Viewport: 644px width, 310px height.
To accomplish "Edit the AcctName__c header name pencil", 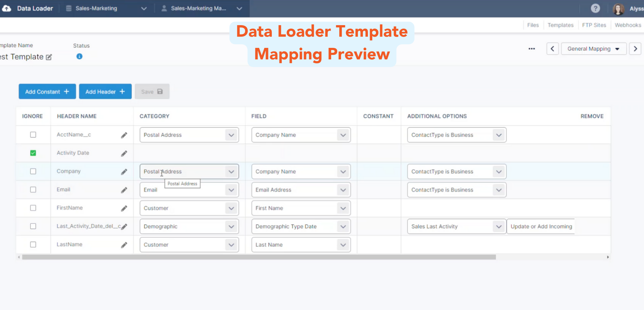I will 124,135.
